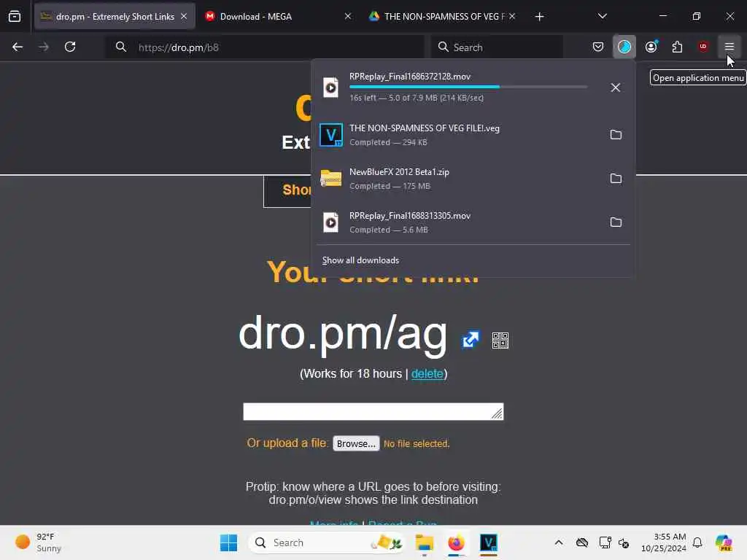This screenshot has height=560, width=747.
Task: Click the zip folder icon for NewBlueFX
Action: pos(330,179)
